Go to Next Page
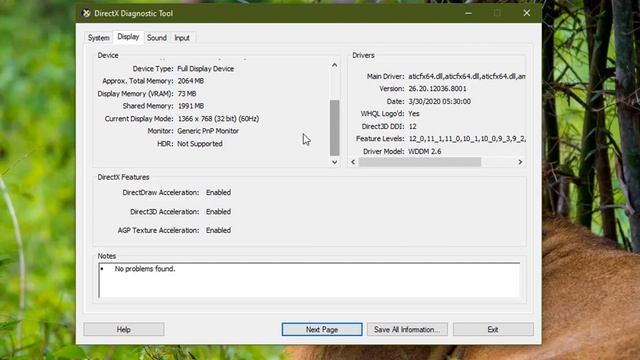 (x=322, y=329)
